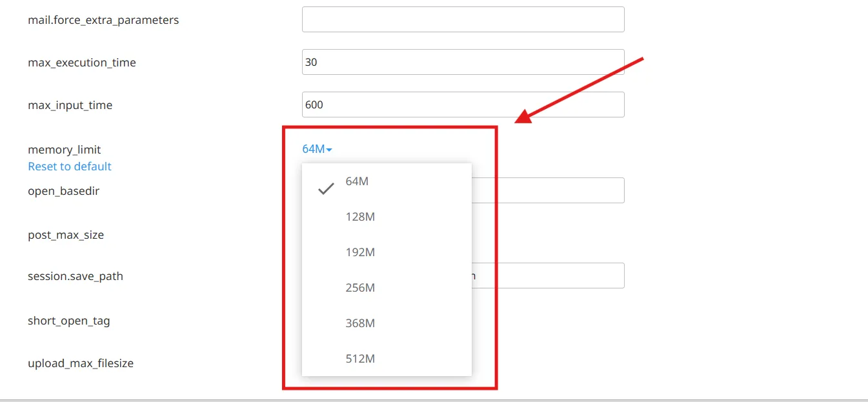Focus the session.save_path input field
The image size is (868, 402).
pos(547,276)
